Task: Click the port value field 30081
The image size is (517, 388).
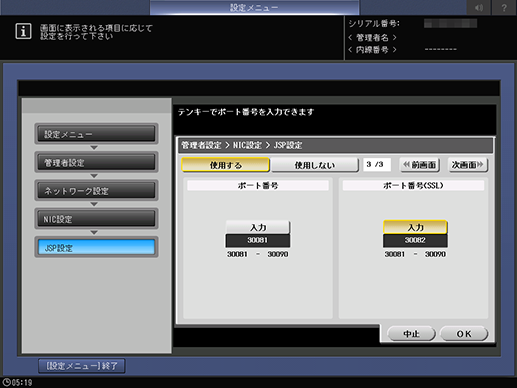Action: [x=258, y=240]
